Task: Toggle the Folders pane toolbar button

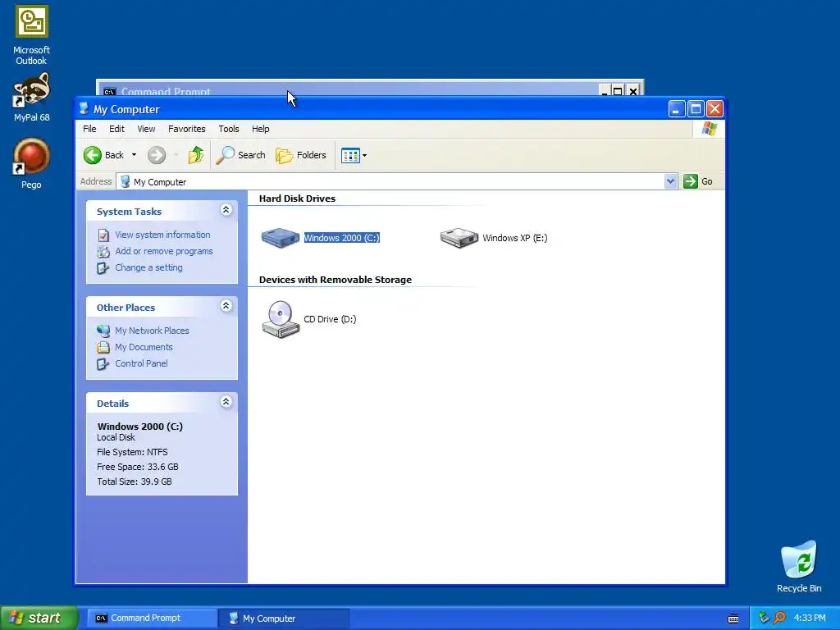Action: (300, 155)
